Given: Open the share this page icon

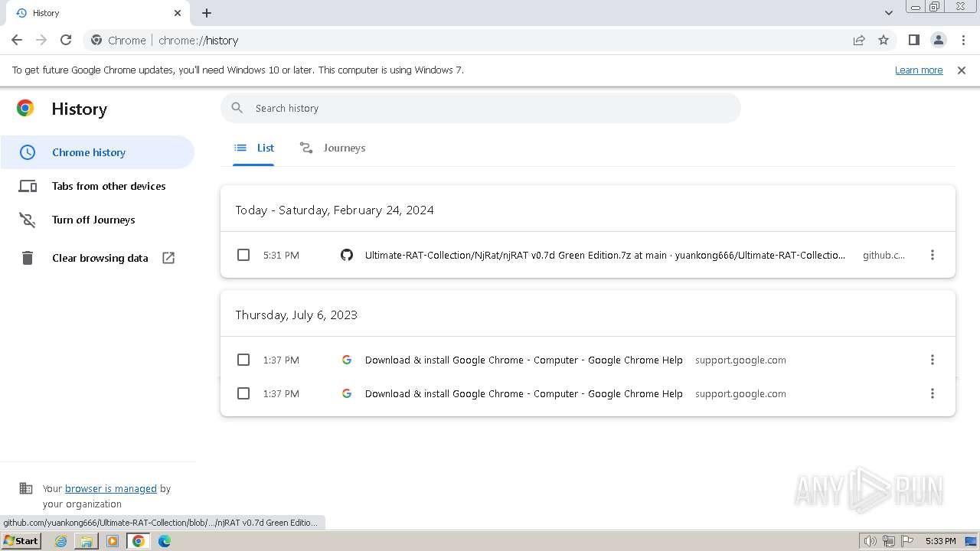Looking at the screenshot, I should [x=859, y=40].
